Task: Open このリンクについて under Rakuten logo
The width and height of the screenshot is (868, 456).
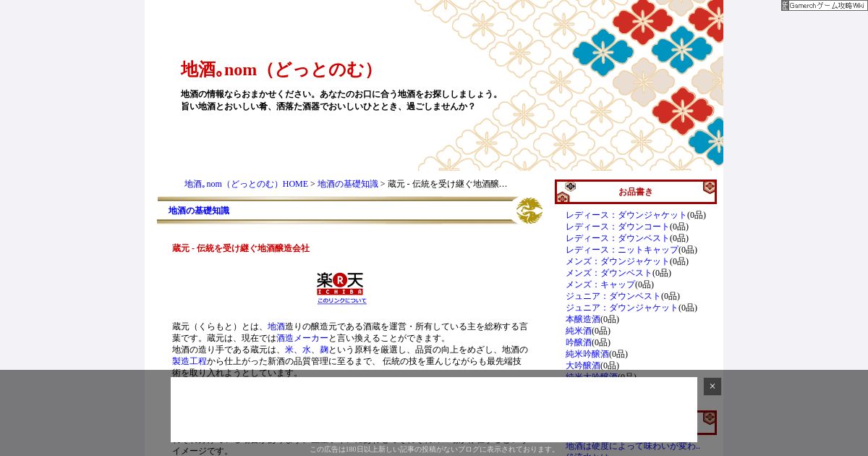Action: point(341,300)
